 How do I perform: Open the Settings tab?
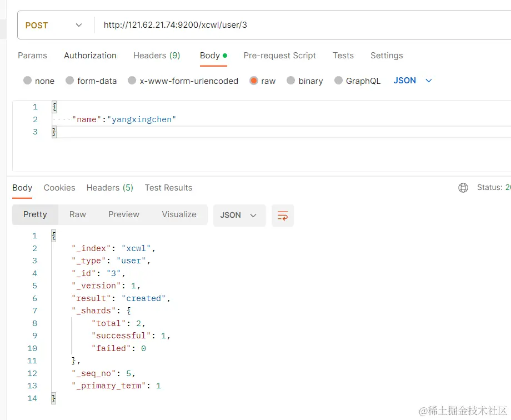coord(387,56)
